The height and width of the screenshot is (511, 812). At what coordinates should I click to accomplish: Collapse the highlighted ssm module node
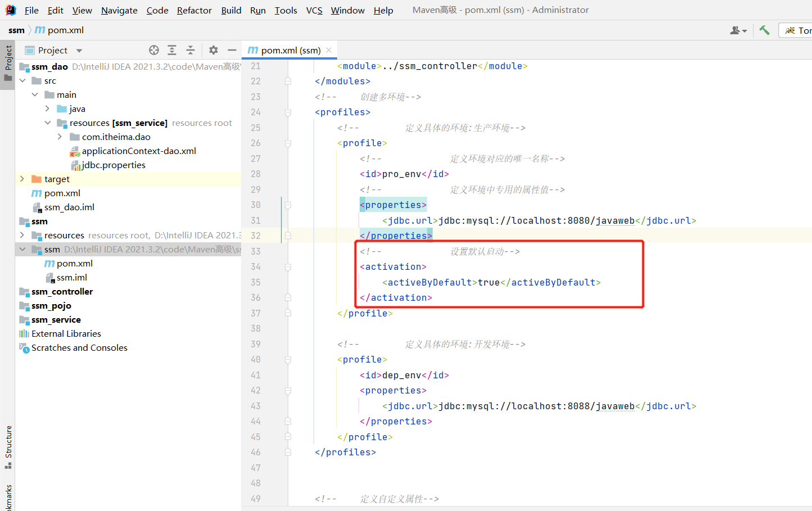22,250
